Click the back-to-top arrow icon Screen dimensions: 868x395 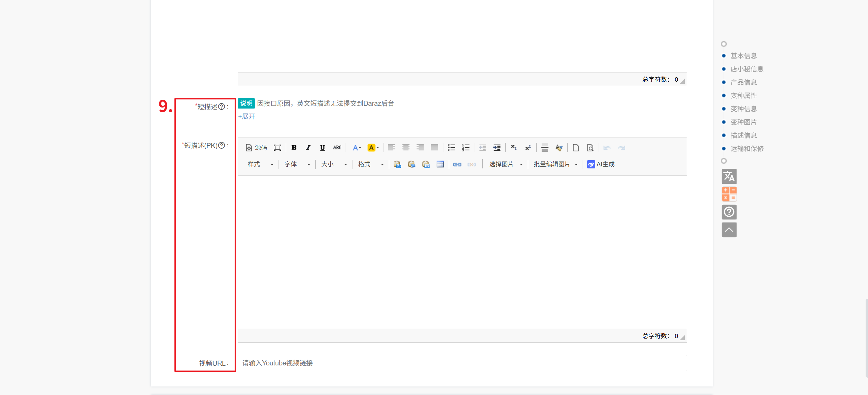pos(729,230)
